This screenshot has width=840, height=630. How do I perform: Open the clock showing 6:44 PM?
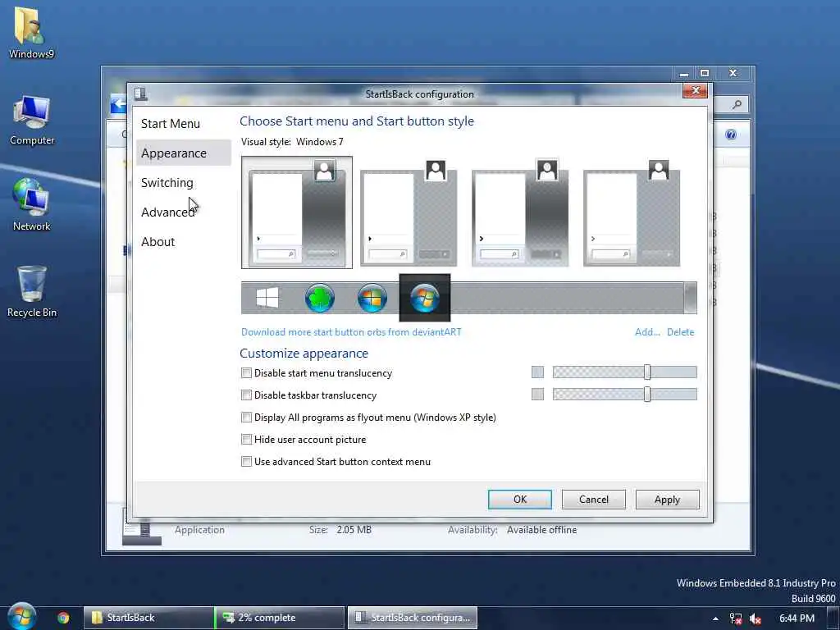(x=797, y=619)
